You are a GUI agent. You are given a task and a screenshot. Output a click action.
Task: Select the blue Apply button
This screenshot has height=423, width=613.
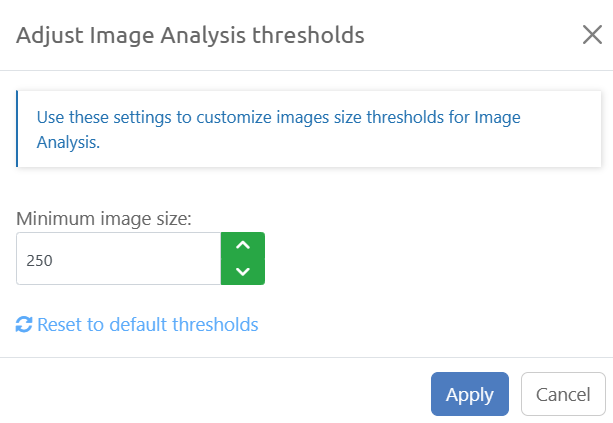[x=469, y=394]
